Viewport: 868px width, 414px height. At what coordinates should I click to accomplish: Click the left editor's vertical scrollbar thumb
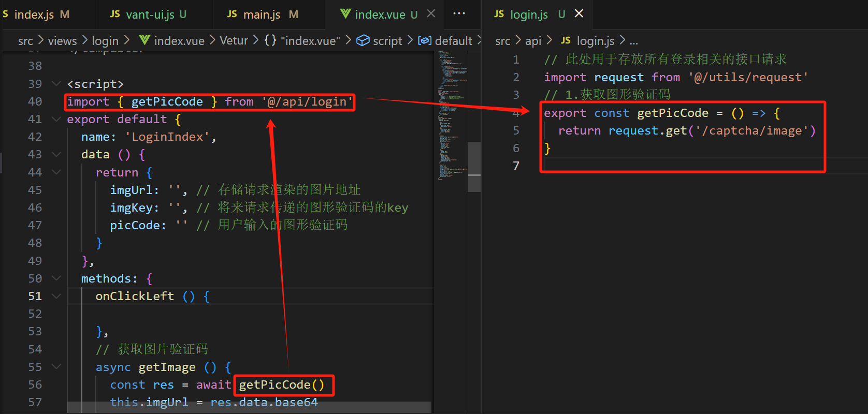coord(474,167)
